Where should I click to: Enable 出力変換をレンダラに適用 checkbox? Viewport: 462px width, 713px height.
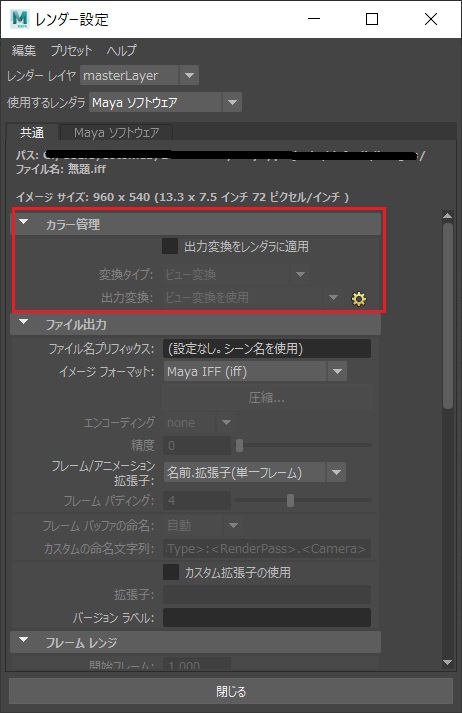[x=170, y=246]
